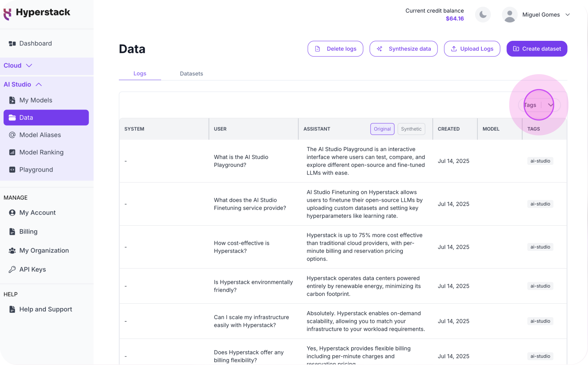Click the user avatar icon

[x=509, y=15]
